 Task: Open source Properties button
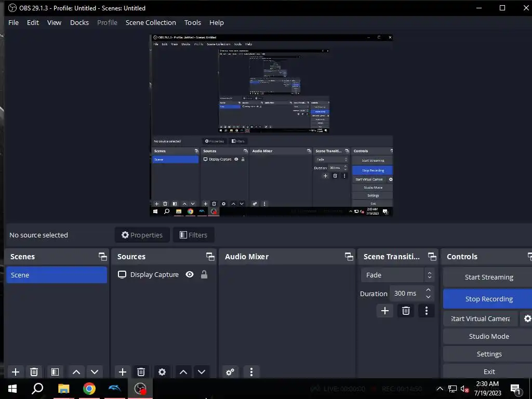[142, 235]
